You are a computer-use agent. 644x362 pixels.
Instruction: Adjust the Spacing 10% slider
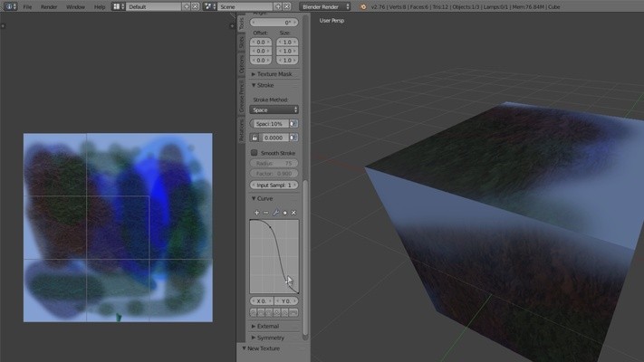click(269, 123)
